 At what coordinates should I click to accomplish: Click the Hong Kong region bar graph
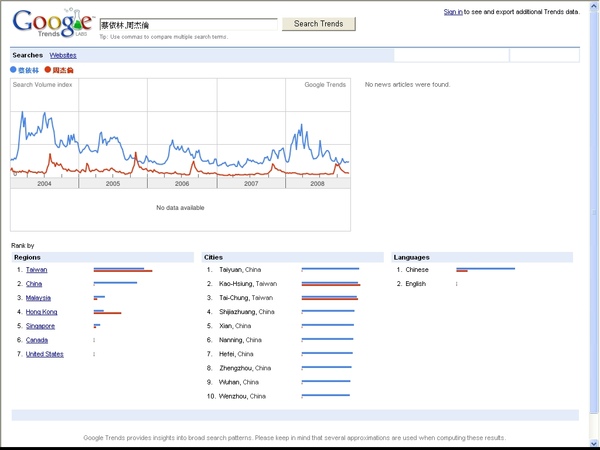[x=108, y=312]
